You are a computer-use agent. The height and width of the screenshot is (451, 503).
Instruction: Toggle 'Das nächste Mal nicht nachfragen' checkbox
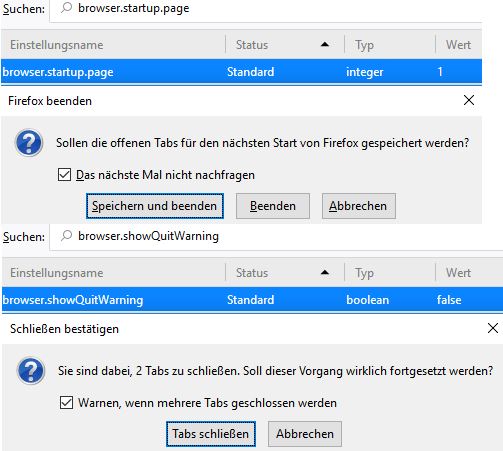coord(64,175)
